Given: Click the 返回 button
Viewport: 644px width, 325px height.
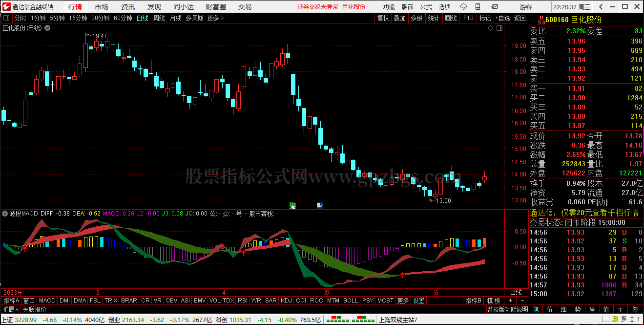Looking at the screenshot, I should [x=520, y=18].
